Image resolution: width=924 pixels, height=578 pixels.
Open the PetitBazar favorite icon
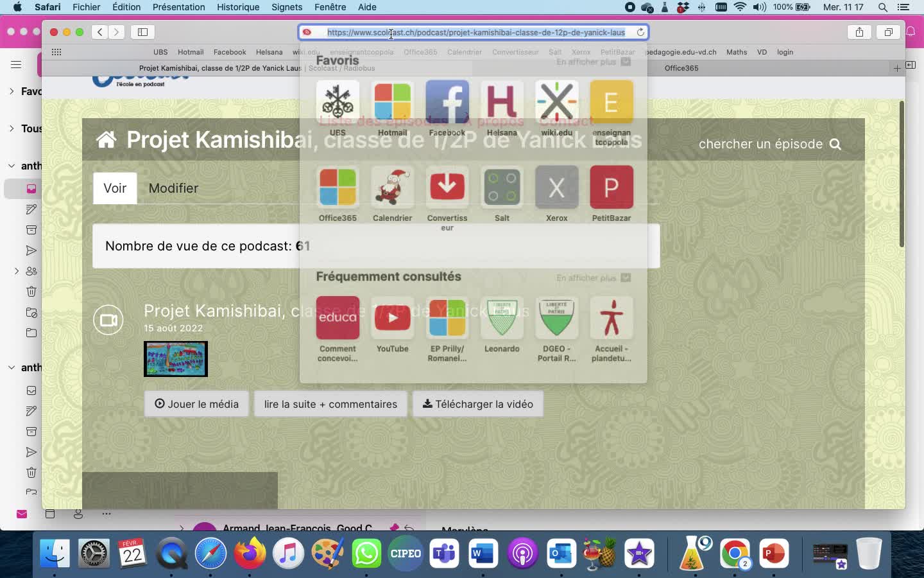[x=611, y=188]
